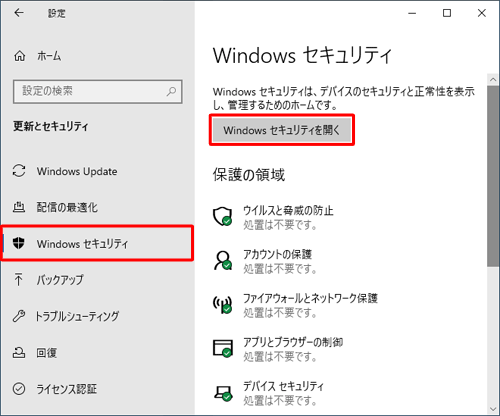Click the アプリとブラウザーの制御 window icon
Viewport: 500px width, 416px height.
pyautogui.click(x=223, y=348)
